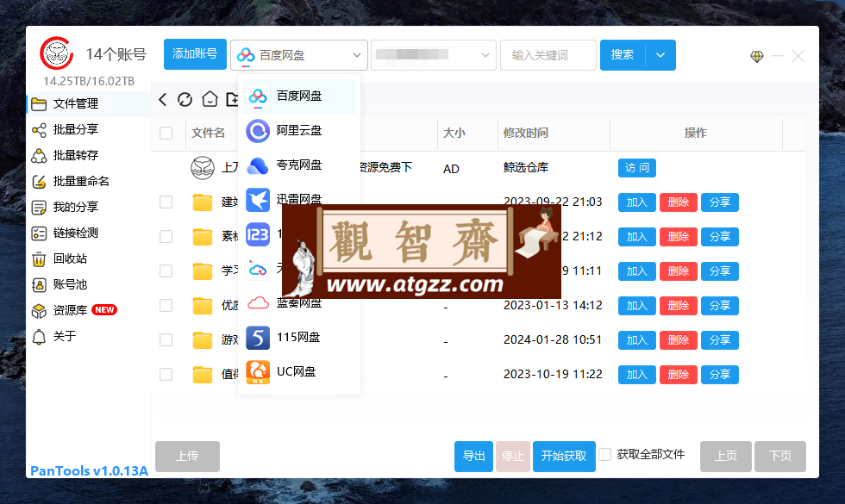Click the 访问 button in AD row
The height and width of the screenshot is (504, 845).
[637, 168]
